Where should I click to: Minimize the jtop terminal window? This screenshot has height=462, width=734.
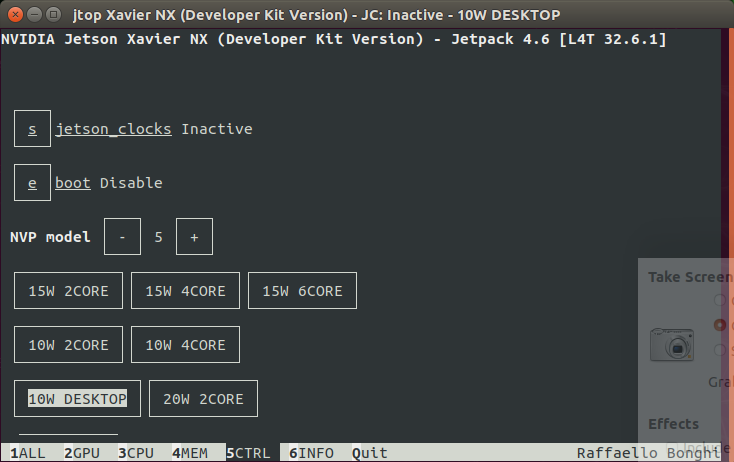(35, 15)
